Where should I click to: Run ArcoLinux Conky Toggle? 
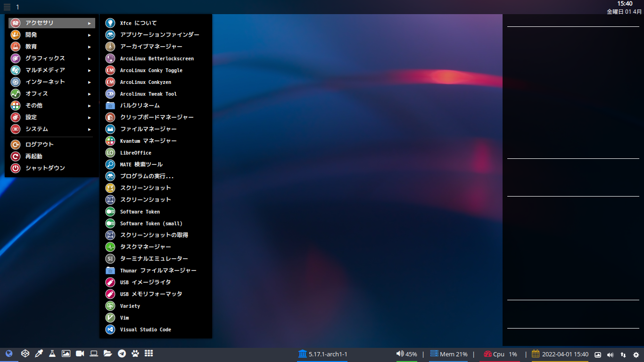[156, 70]
